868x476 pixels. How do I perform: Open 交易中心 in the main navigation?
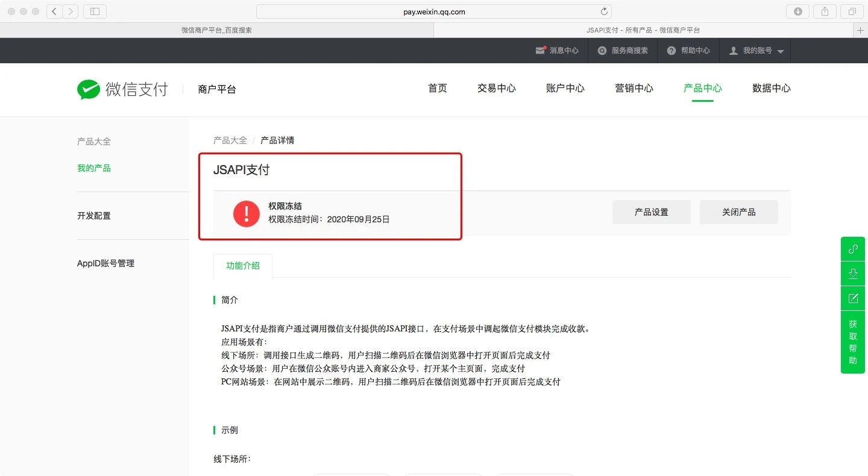(x=497, y=88)
